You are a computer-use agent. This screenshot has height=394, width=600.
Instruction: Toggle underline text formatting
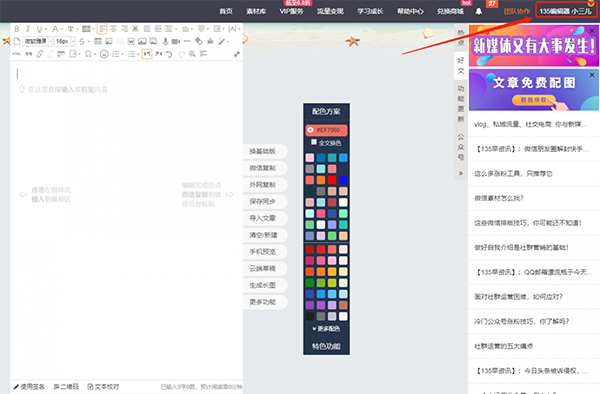pyautogui.click(x=39, y=29)
